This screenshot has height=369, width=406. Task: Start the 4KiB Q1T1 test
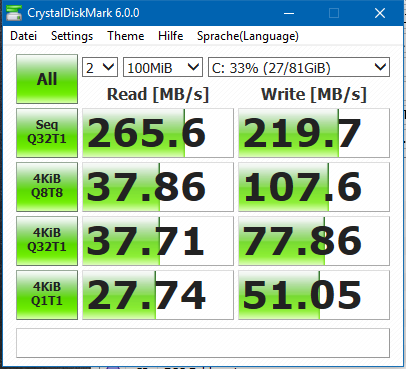(47, 295)
